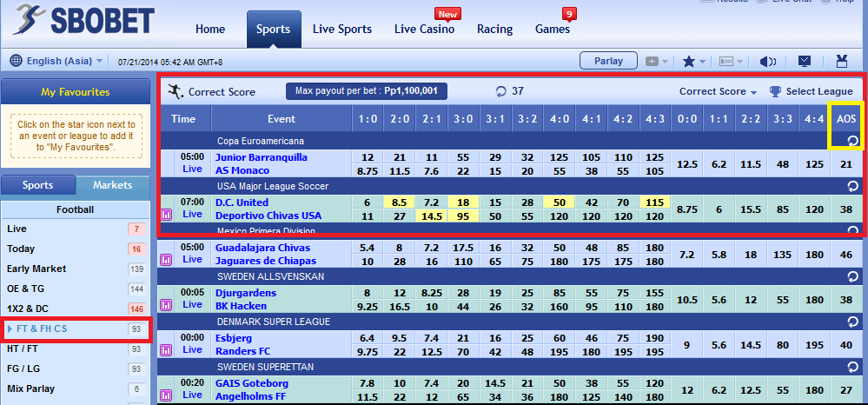Select Guadalajara Chivas 1:0 odds 5.4
Screen dimensions: 868x405
pos(368,248)
